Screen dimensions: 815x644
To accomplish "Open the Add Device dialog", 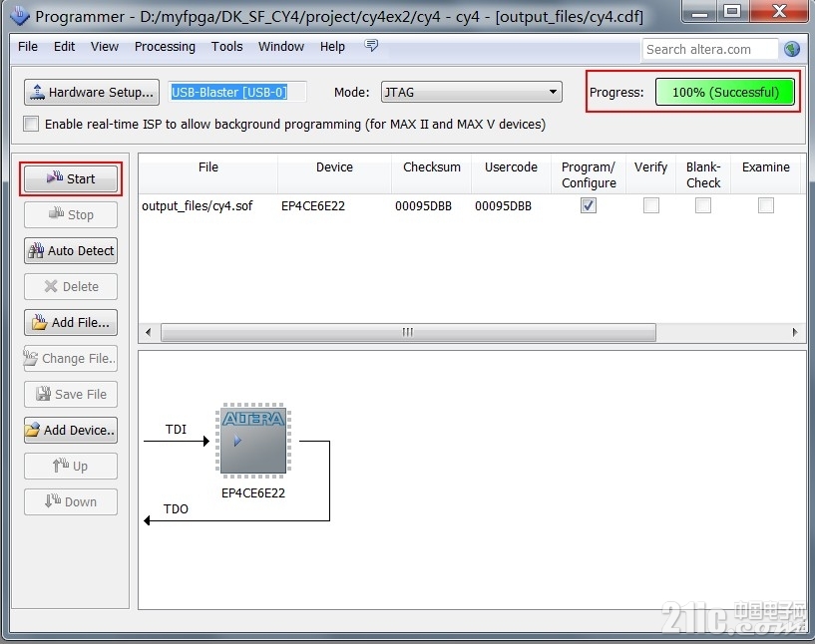I will tap(71, 430).
